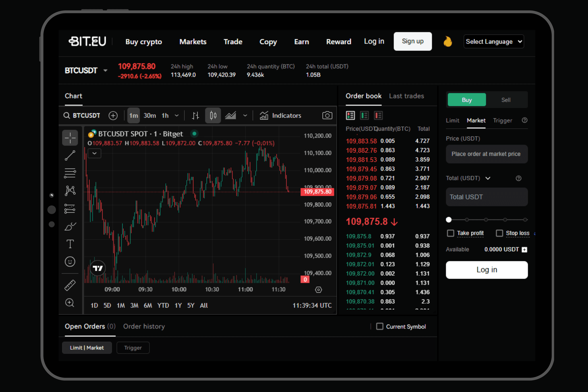This screenshot has width=588, height=392.
Task: Open the emoji sticker tool
Action: [x=70, y=262]
